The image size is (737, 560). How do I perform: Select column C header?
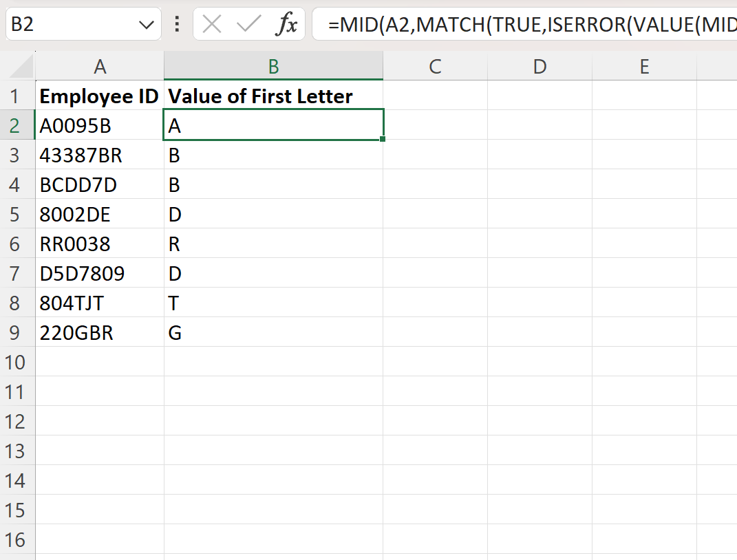435,66
